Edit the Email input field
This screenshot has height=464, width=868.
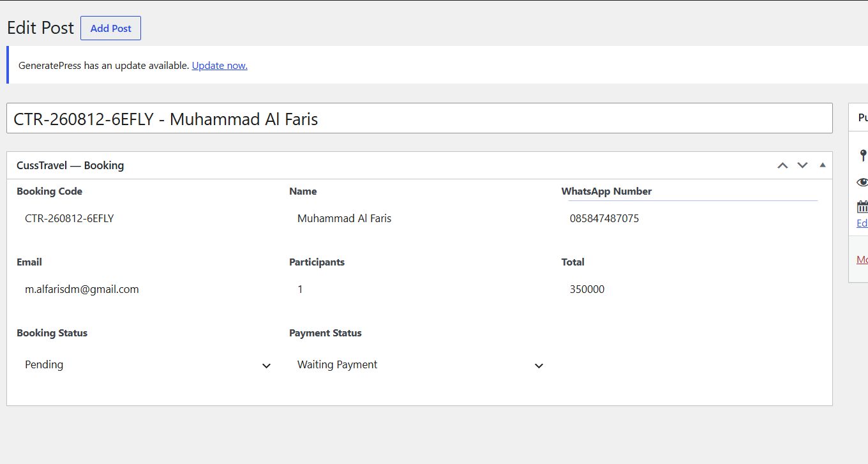[x=145, y=289]
